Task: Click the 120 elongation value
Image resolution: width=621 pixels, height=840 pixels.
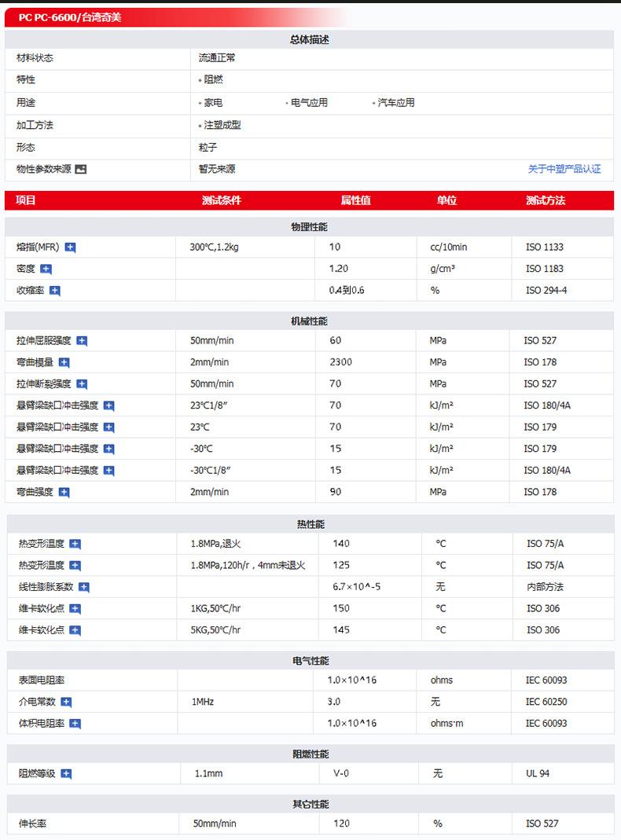Action: click(x=341, y=823)
